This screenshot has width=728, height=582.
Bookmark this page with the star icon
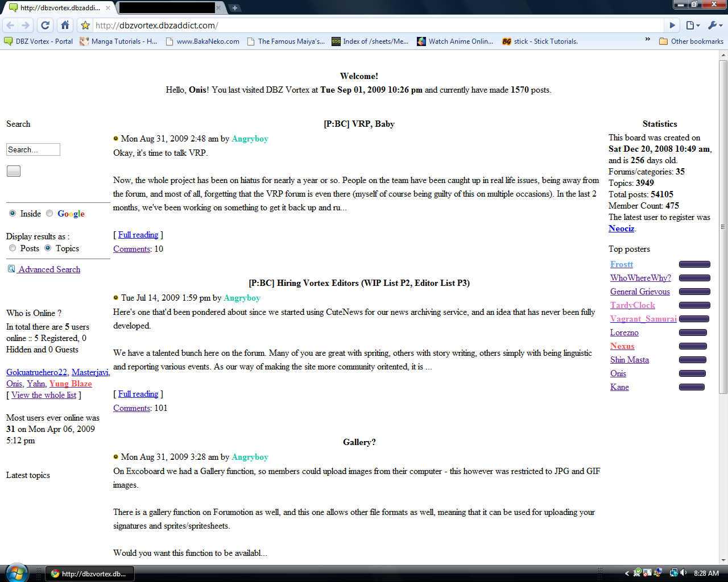pos(85,26)
